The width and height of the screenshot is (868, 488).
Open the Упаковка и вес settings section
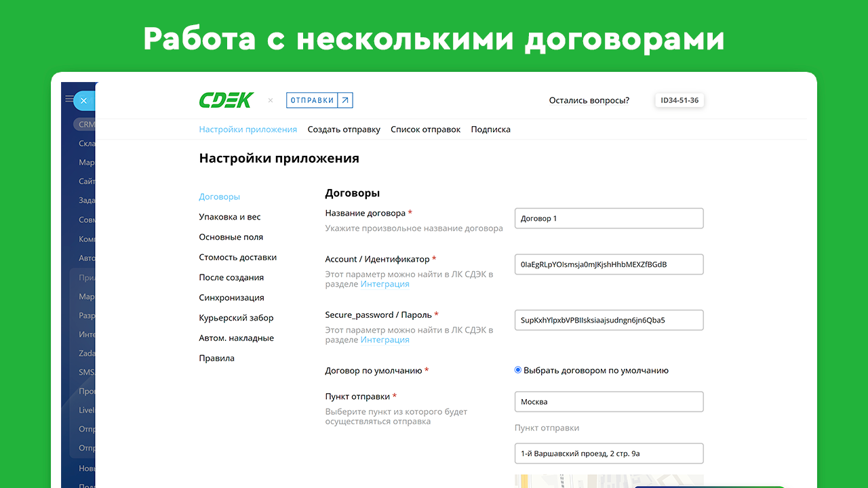point(229,217)
